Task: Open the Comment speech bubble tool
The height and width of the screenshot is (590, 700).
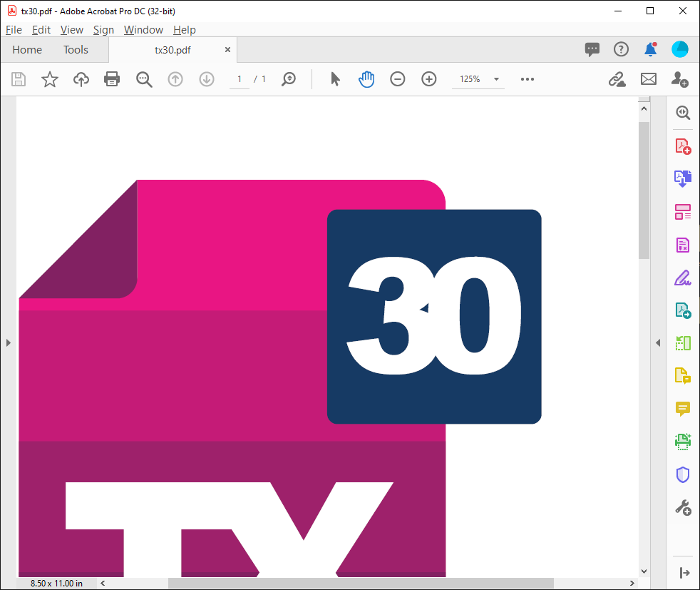Action: pos(683,409)
